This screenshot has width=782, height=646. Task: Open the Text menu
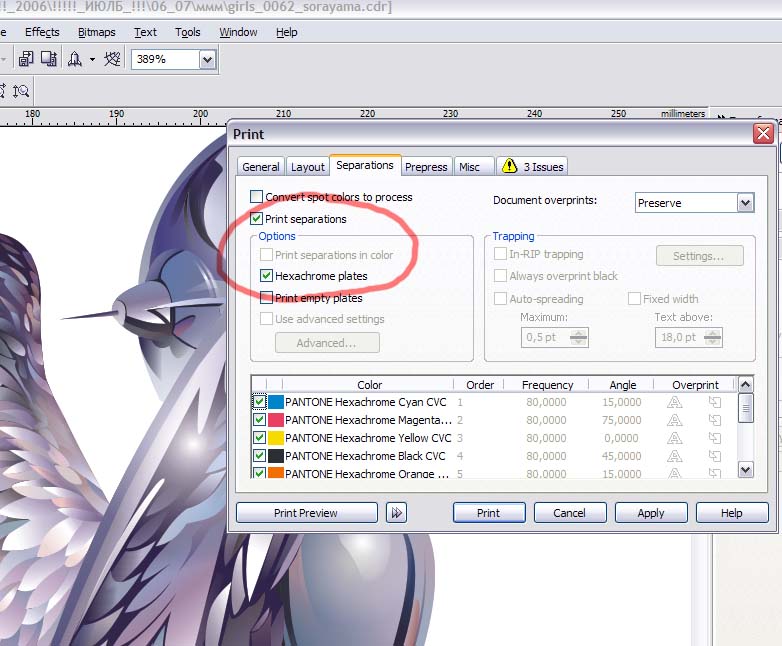pos(145,32)
